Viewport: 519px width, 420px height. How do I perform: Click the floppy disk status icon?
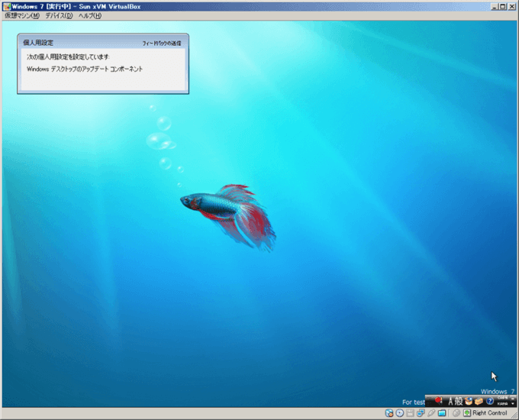[x=410, y=413]
